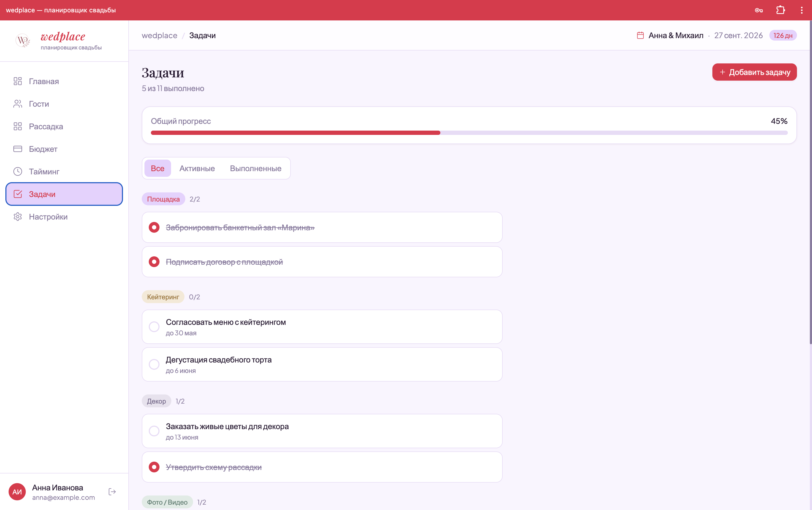Click the wedplace logo emblem
The height and width of the screenshot is (510, 812).
point(23,41)
